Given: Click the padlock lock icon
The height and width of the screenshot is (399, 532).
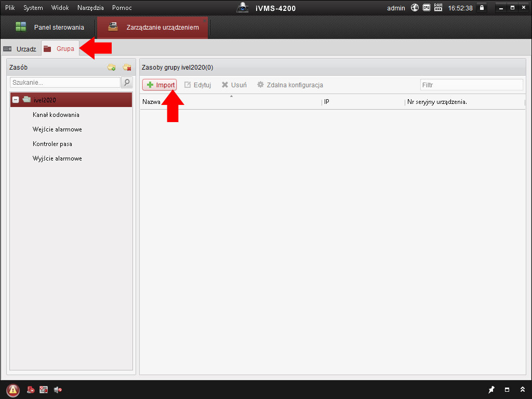Looking at the screenshot, I should click(482, 8).
